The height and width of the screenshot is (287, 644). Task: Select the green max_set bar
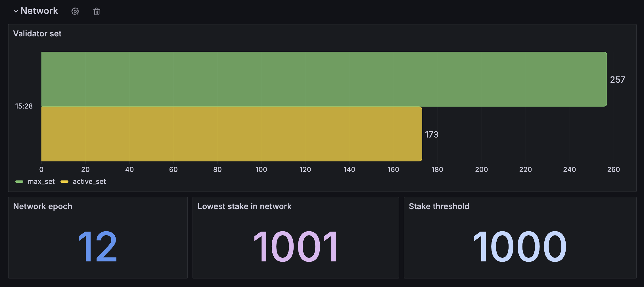[x=324, y=79]
